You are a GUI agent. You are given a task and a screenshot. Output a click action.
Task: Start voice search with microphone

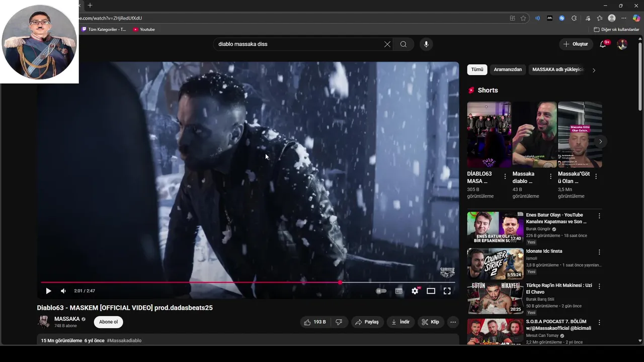(426, 44)
